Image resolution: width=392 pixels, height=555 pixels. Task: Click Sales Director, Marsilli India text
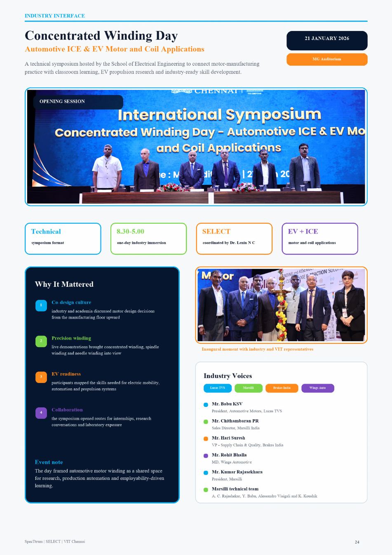(x=236, y=428)
